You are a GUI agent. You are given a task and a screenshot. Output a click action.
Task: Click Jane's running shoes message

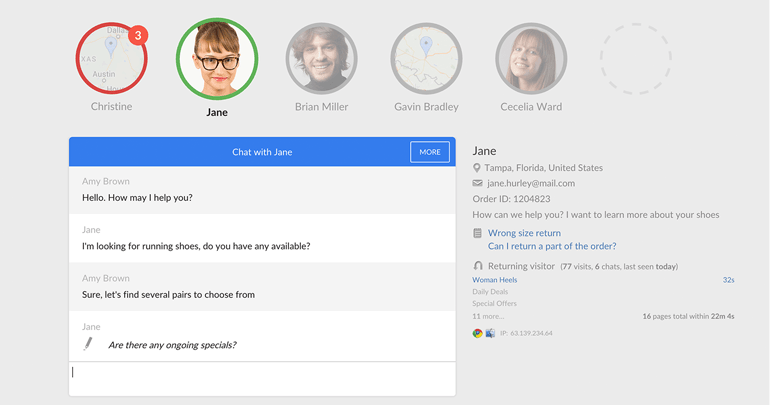pyautogui.click(x=196, y=246)
